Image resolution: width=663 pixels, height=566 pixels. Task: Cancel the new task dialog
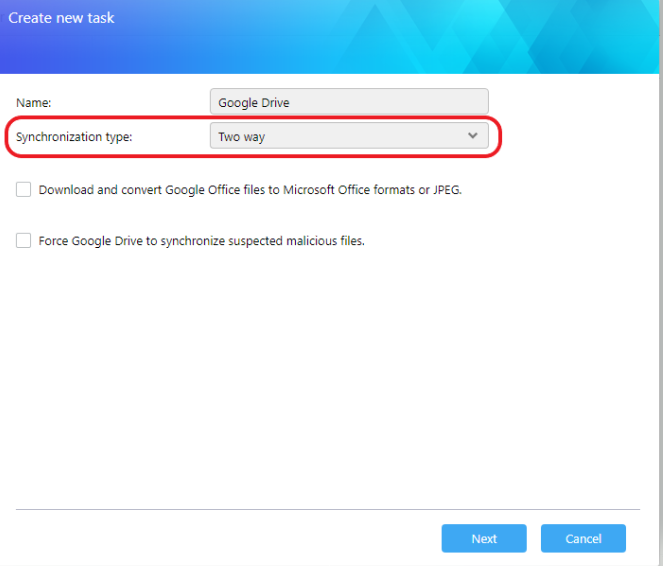[x=583, y=538]
